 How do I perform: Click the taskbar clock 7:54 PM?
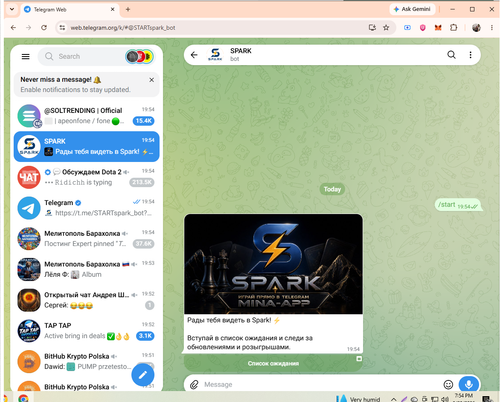pos(464,397)
